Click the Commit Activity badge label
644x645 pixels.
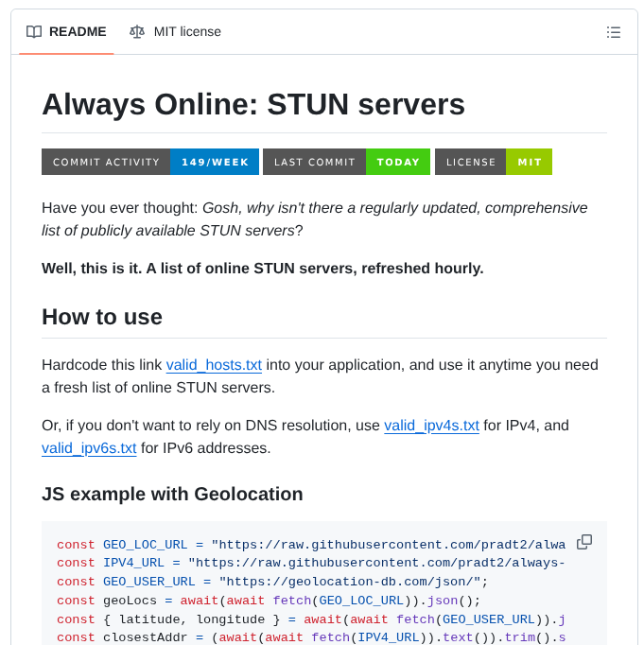pos(106,162)
